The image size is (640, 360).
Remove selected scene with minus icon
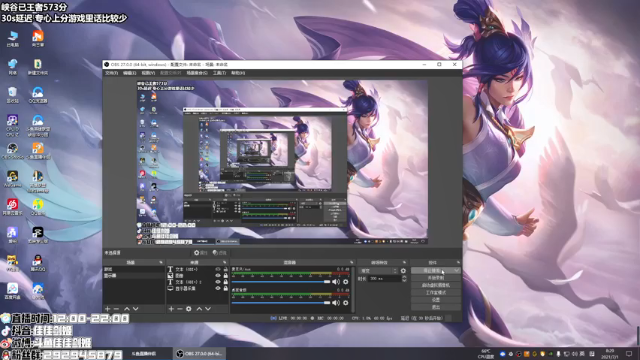(x=116, y=309)
